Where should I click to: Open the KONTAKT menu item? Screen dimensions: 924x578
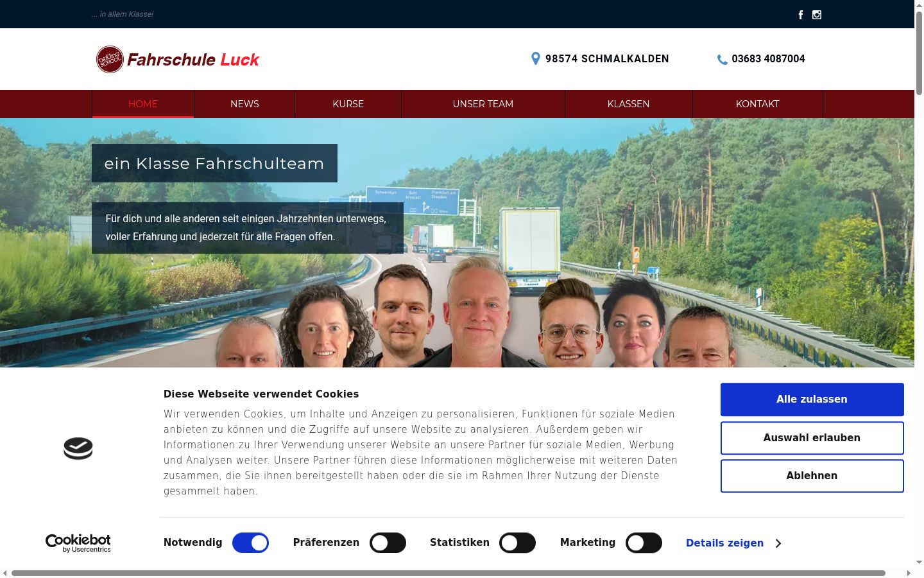pyautogui.click(x=758, y=104)
